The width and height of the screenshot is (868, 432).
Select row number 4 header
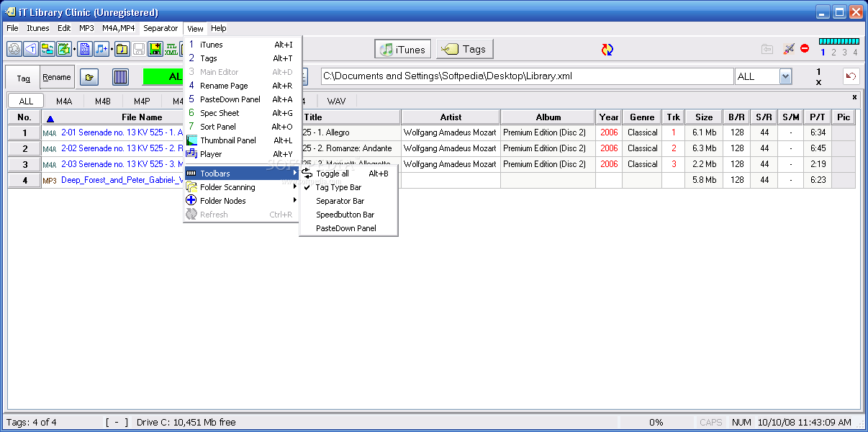pos(24,180)
